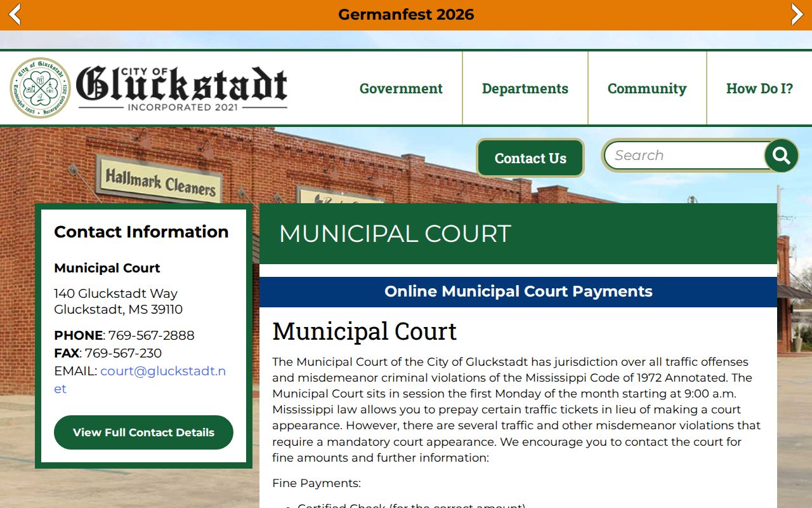Click the MUNICIPAL COURT page banner title
Image resolution: width=812 pixels, height=508 pixels.
tap(395, 234)
